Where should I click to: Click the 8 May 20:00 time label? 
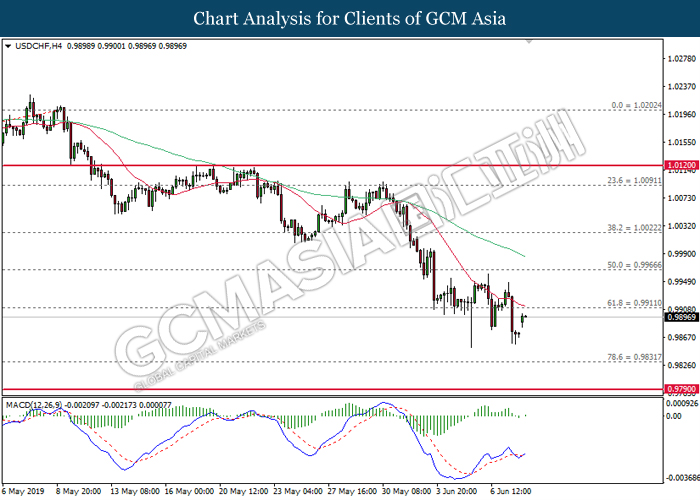tap(78, 491)
